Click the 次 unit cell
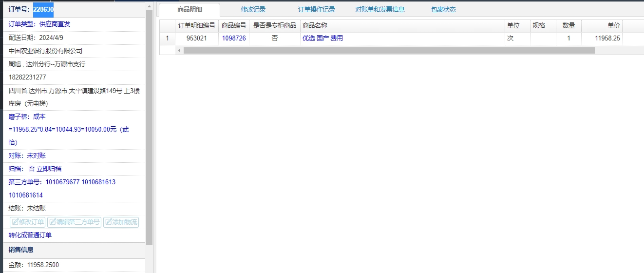 (517, 38)
